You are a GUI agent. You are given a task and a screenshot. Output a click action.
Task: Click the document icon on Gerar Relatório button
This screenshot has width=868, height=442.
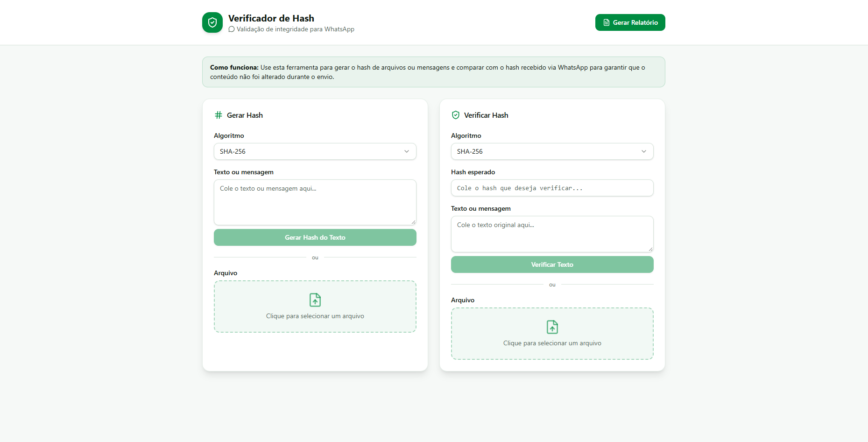click(607, 22)
